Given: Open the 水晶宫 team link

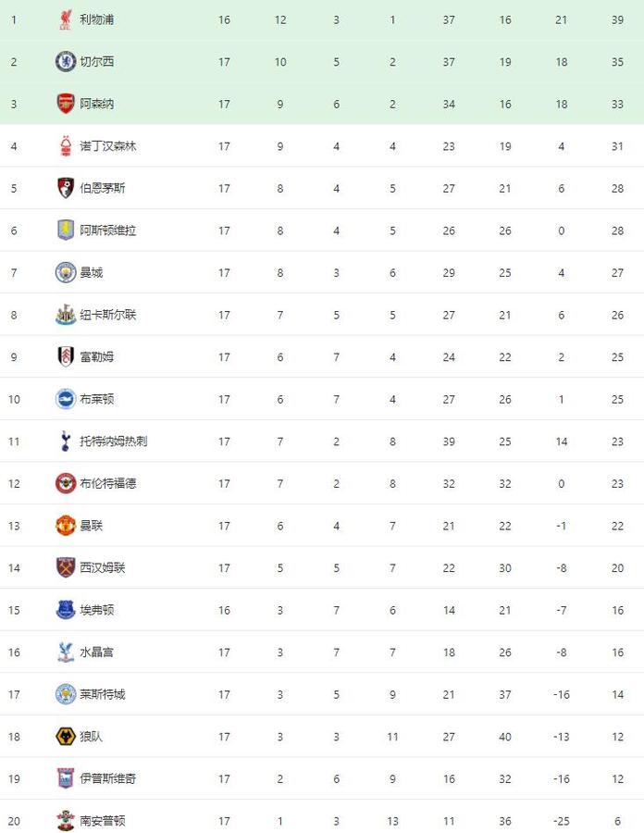Looking at the screenshot, I should (x=96, y=652).
